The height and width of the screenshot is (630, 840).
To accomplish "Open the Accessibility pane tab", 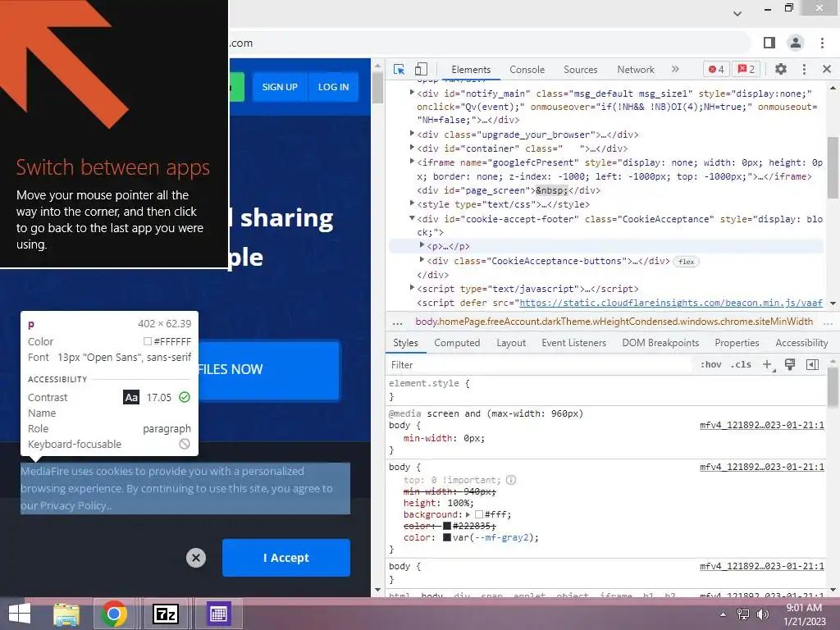I will tap(801, 343).
